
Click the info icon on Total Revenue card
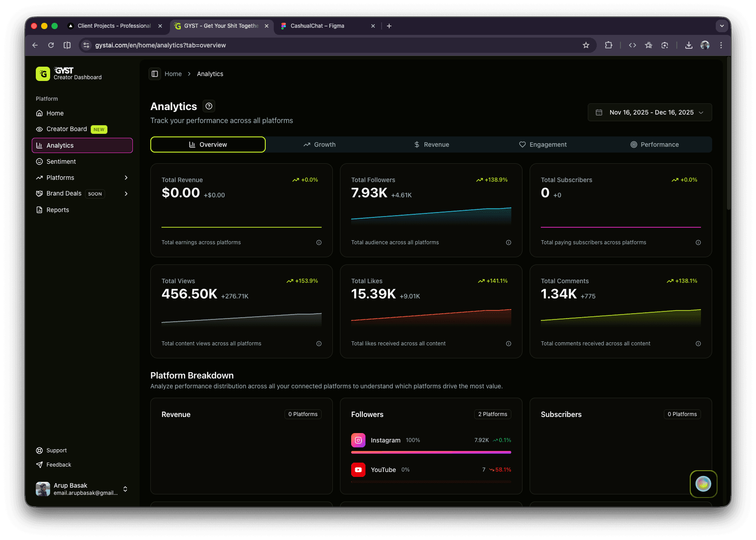click(x=319, y=242)
